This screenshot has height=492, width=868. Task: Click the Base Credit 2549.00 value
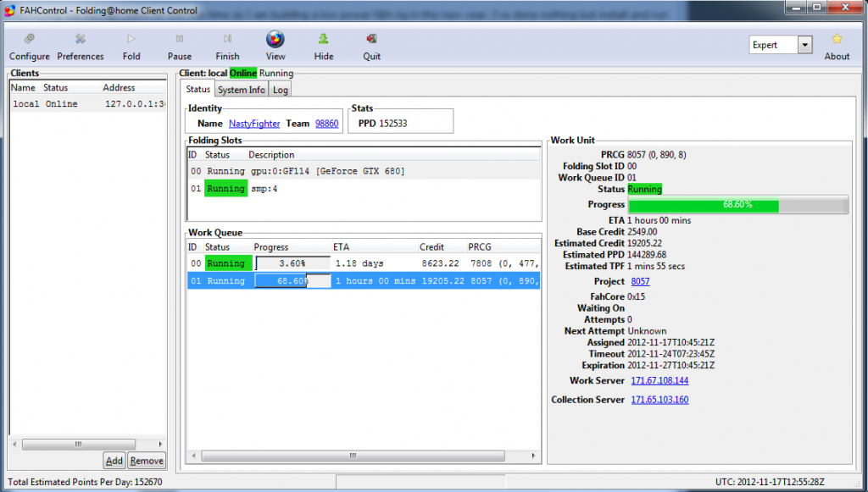click(x=643, y=232)
